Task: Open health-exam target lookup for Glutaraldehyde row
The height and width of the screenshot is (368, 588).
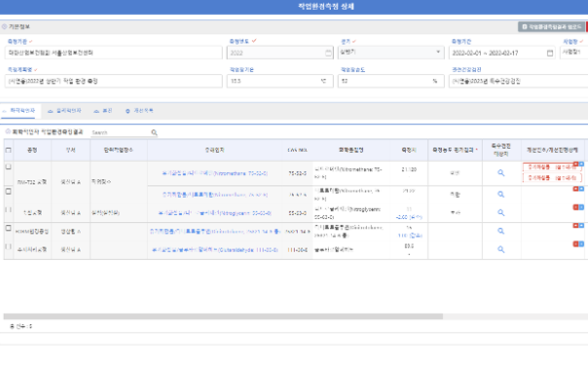Action: [500, 249]
